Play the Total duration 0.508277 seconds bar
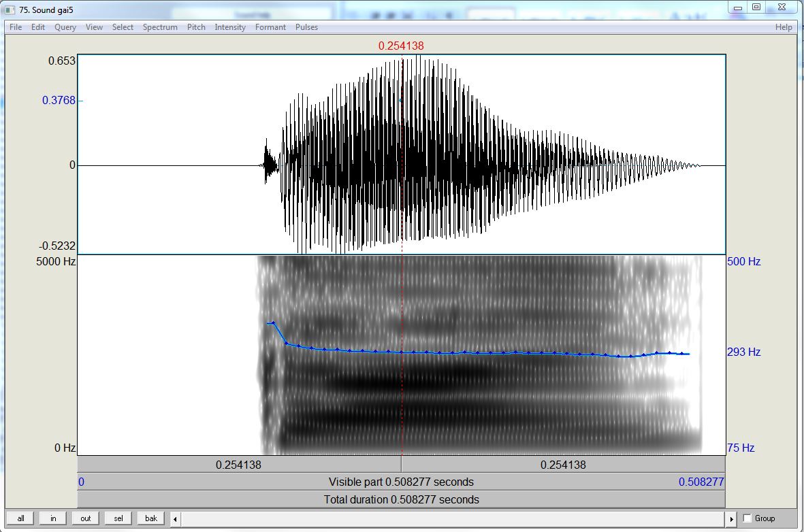Viewport: 804px width, 532px height. click(402, 500)
